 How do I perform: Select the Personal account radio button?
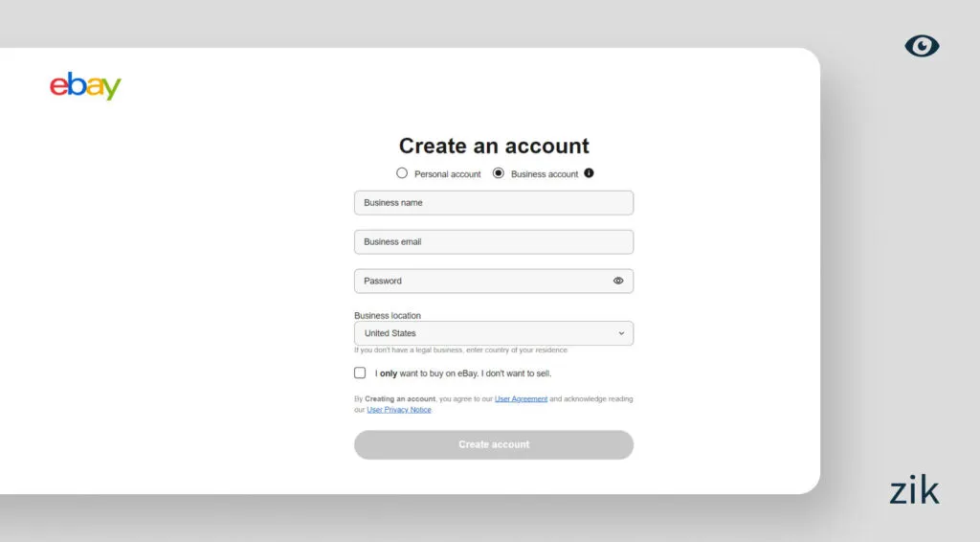pyautogui.click(x=402, y=173)
